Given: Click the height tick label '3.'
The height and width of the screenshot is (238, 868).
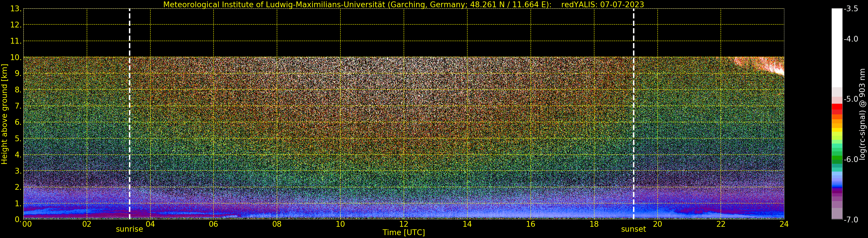Looking at the screenshot, I should pos(18,171).
